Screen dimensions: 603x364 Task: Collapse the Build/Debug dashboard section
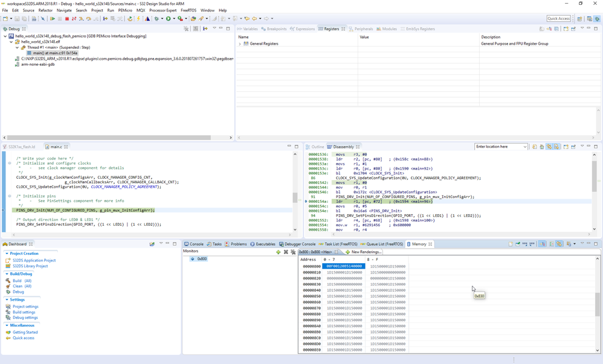pyautogui.click(x=7, y=274)
